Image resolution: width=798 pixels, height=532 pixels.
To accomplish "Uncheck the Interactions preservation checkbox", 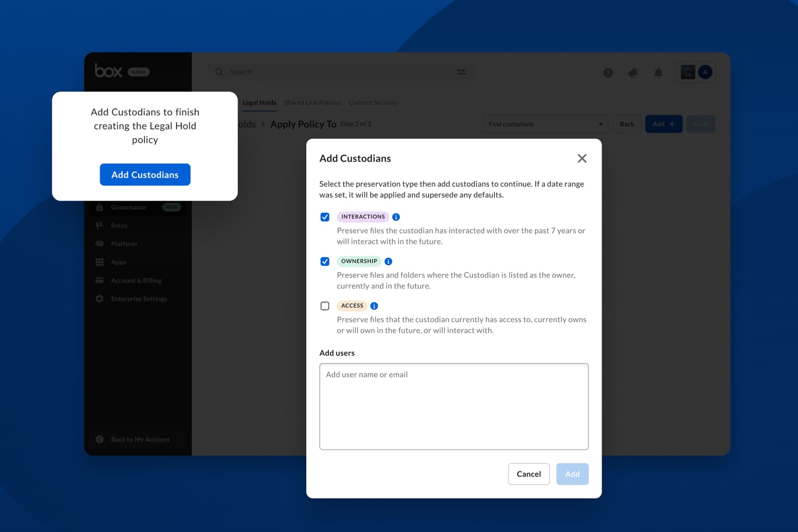I will [325, 217].
